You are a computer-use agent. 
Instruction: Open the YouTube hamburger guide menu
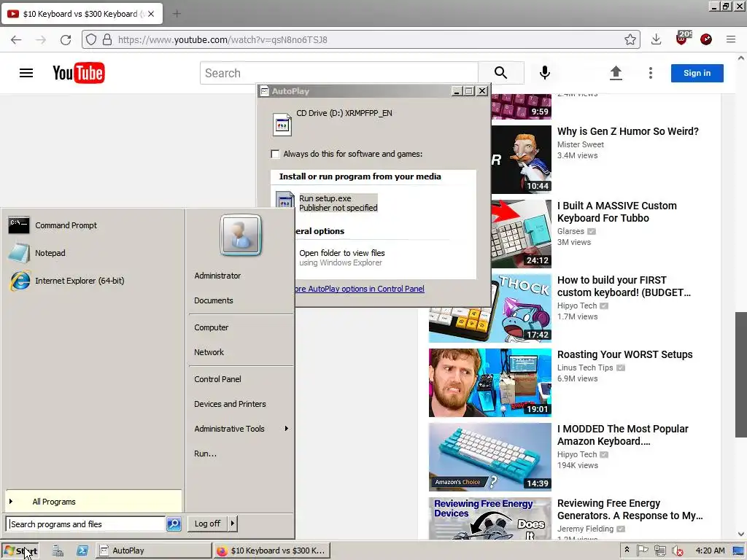(26, 73)
